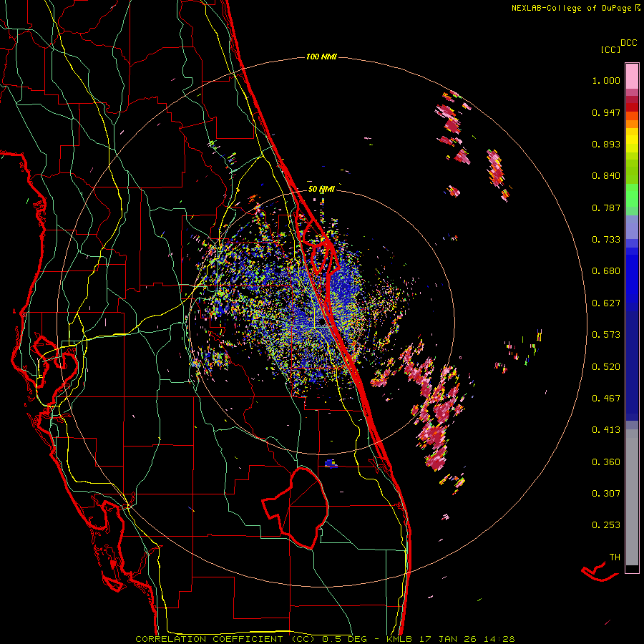644x644 pixels.
Task: Select the 0.307 legend value
Action: [606, 494]
